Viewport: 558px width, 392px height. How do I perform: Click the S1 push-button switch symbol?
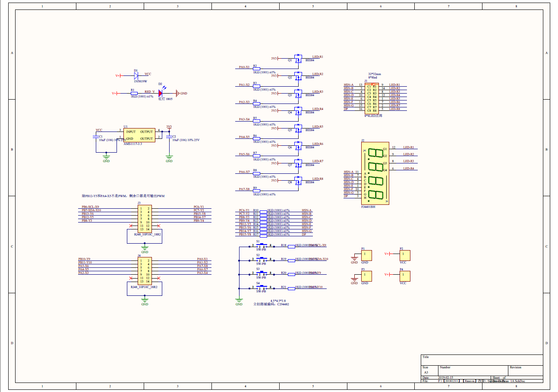262,246
